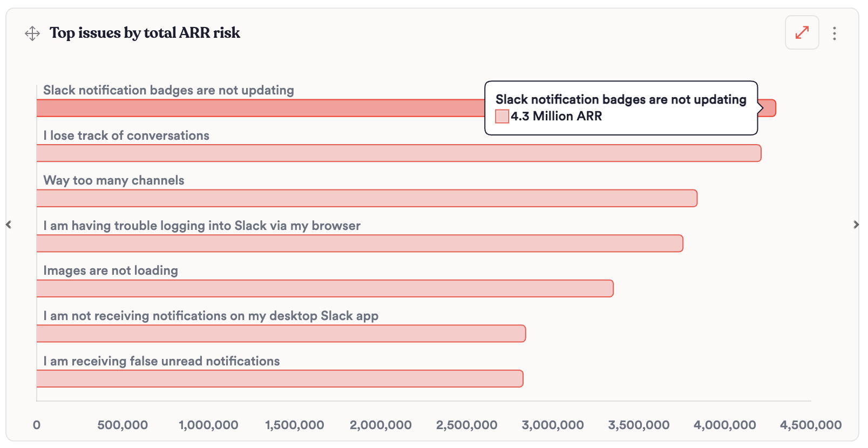Click the 'I lose track of conversations' bar
The height and width of the screenshot is (448, 868).
398,153
